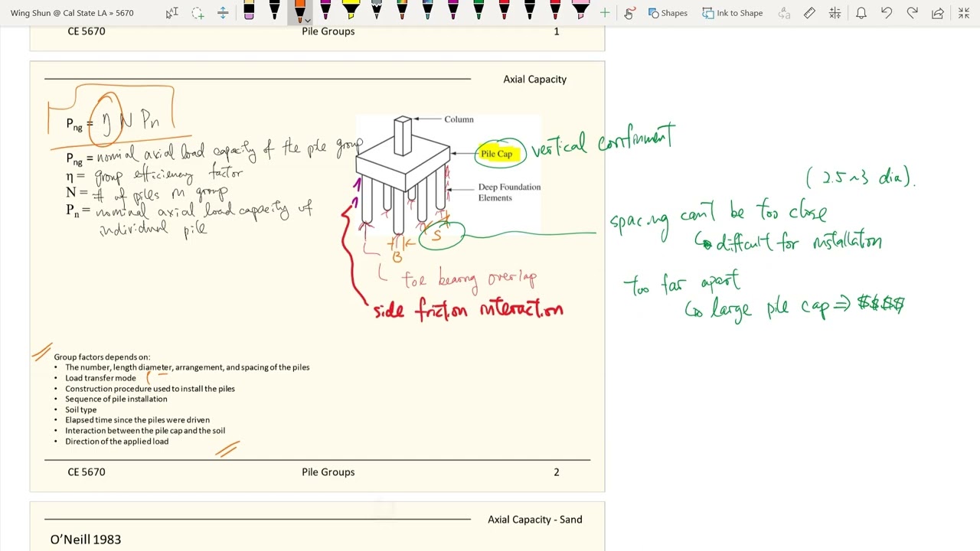Open the notifications bell
This screenshot has width=980, height=551.
tap(861, 13)
